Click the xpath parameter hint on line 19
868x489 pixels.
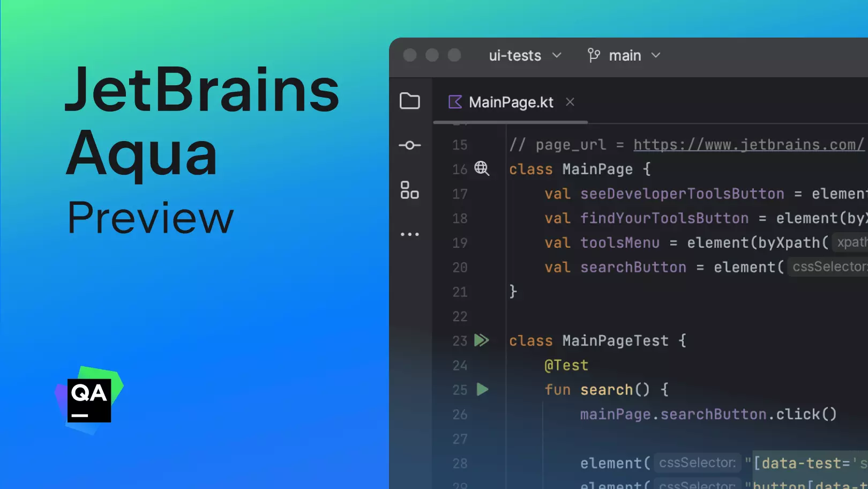point(851,242)
